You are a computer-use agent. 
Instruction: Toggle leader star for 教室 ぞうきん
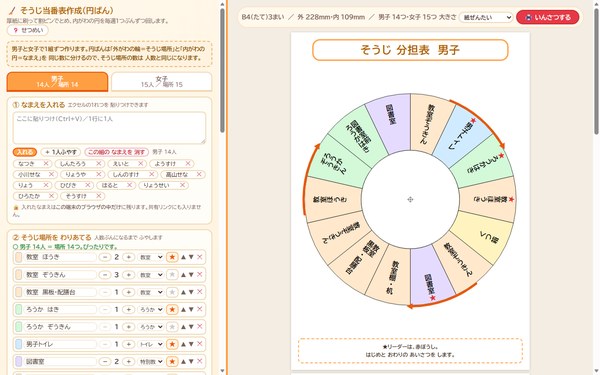pyautogui.click(x=172, y=274)
